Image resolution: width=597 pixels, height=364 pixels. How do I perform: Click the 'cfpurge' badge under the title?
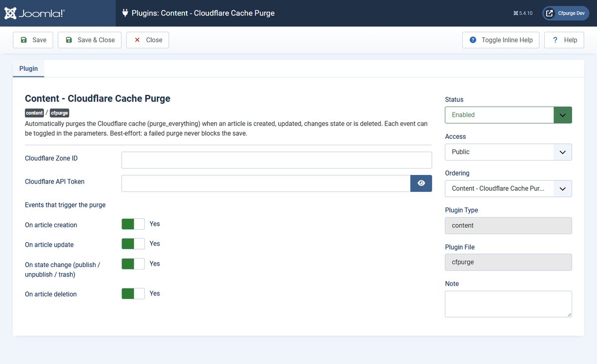[60, 113]
